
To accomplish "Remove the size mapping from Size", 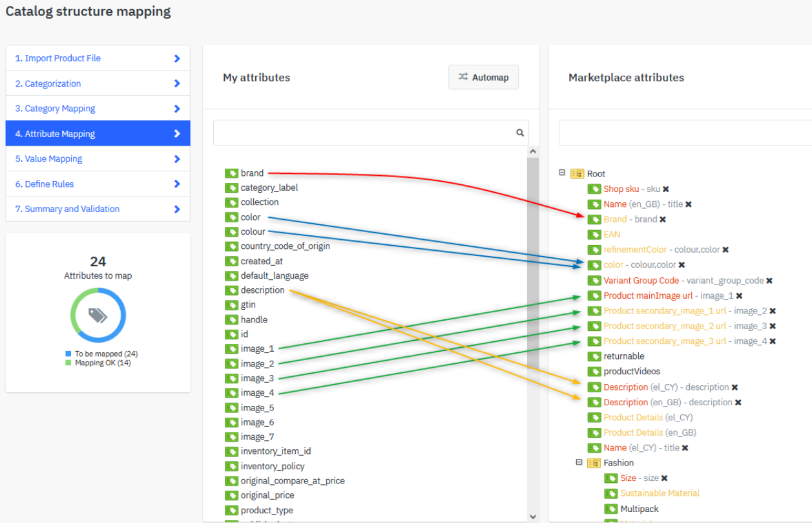I will click(665, 478).
